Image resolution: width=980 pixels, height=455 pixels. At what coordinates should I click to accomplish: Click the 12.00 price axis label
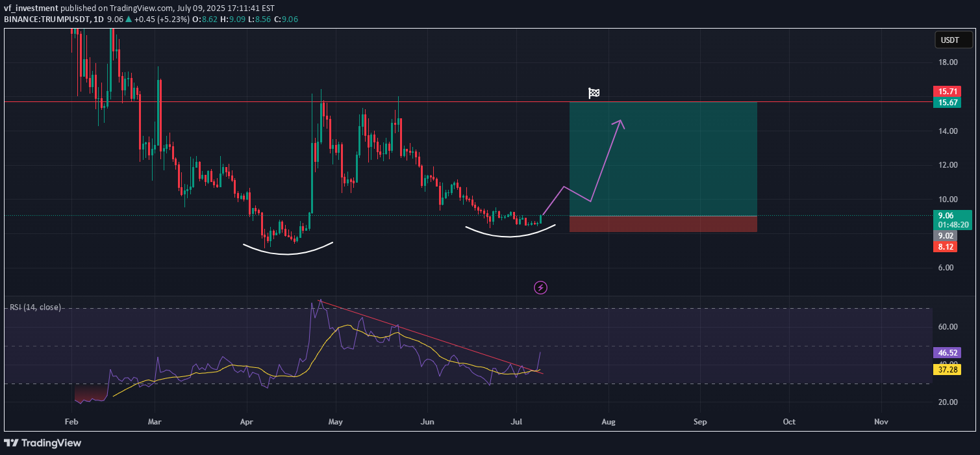coord(949,165)
